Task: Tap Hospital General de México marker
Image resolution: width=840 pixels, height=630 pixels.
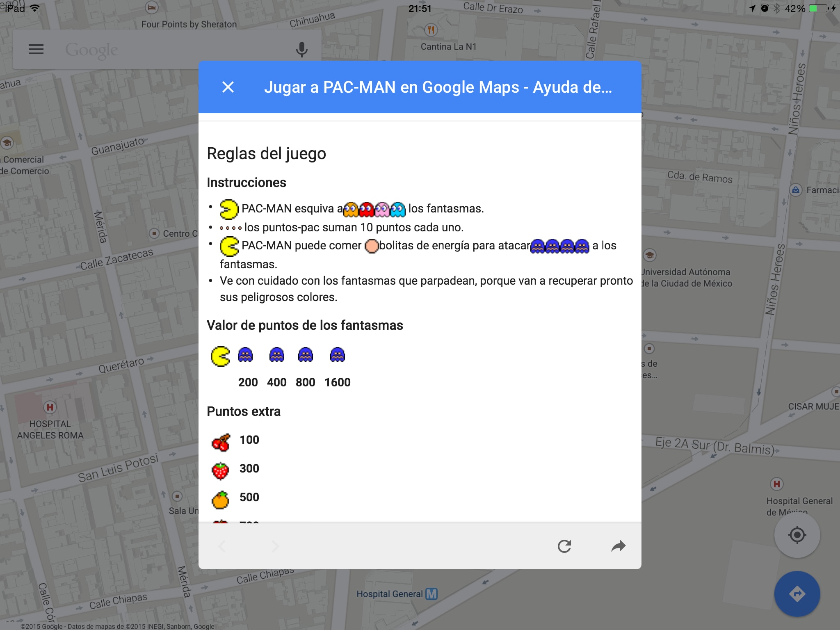Action: click(776, 484)
